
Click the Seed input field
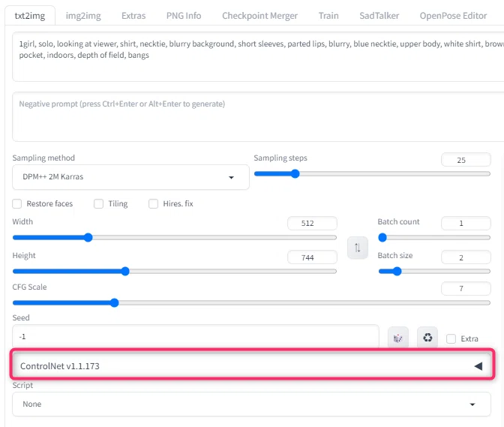click(x=196, y=336)
